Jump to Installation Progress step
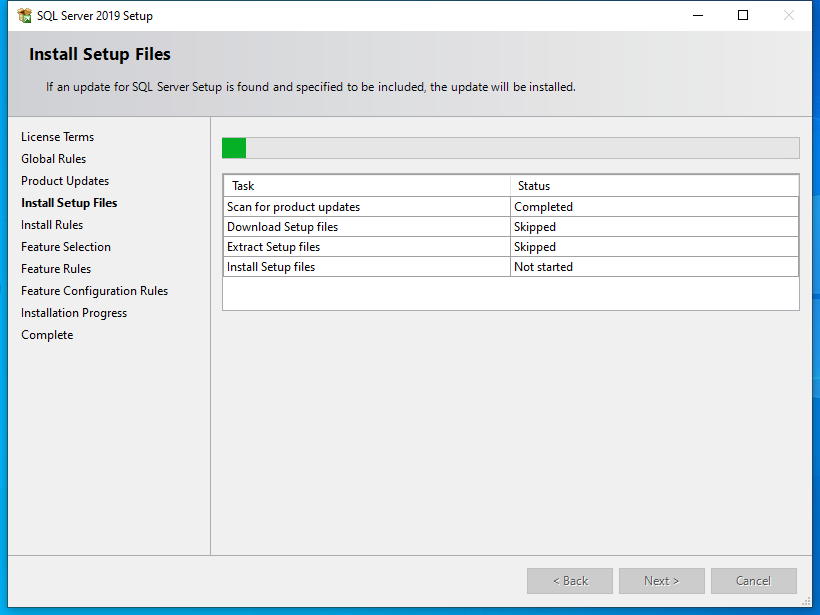 pyautogui.click(x=74, y=313)
